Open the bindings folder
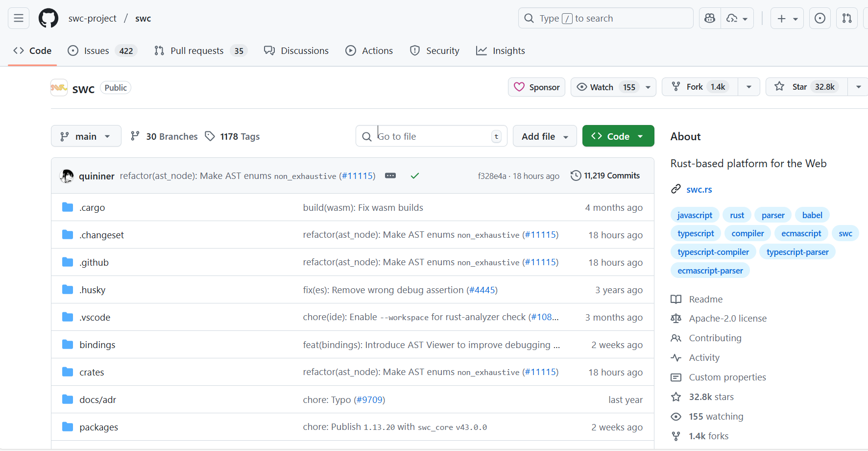 [97, 345]
